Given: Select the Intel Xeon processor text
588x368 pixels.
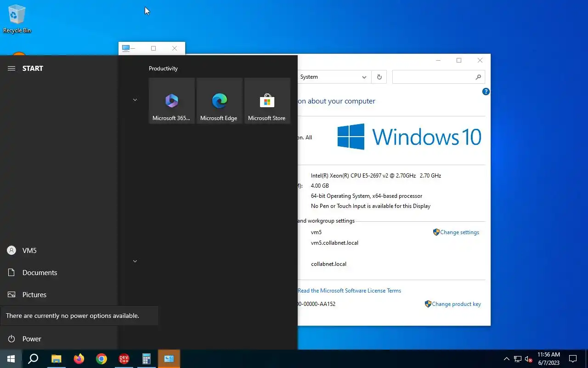Looking at the screenshot, I should (x=376, y=176).
